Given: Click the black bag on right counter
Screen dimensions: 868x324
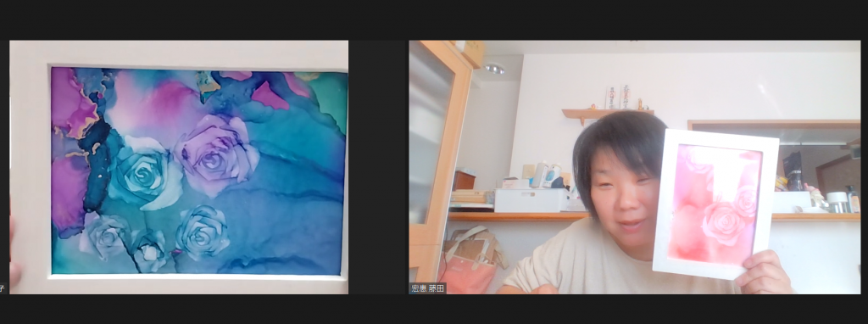Looking at the screenshot, I should [793, 170].
